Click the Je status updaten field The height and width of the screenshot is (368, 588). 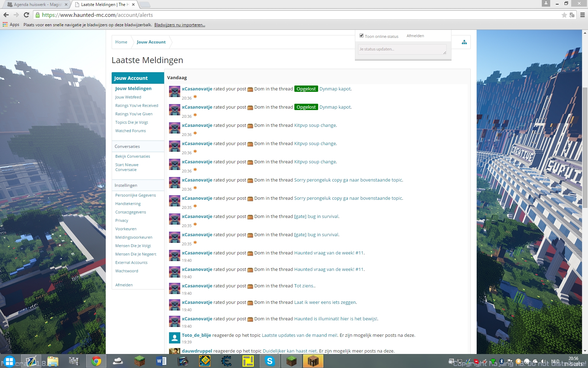point(402,49)
